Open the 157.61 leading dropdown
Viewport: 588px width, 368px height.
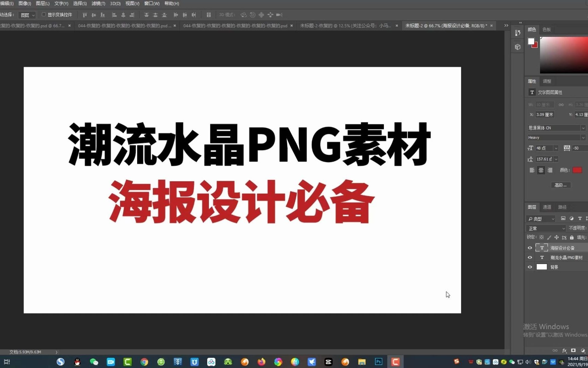[x=556, y=159]
